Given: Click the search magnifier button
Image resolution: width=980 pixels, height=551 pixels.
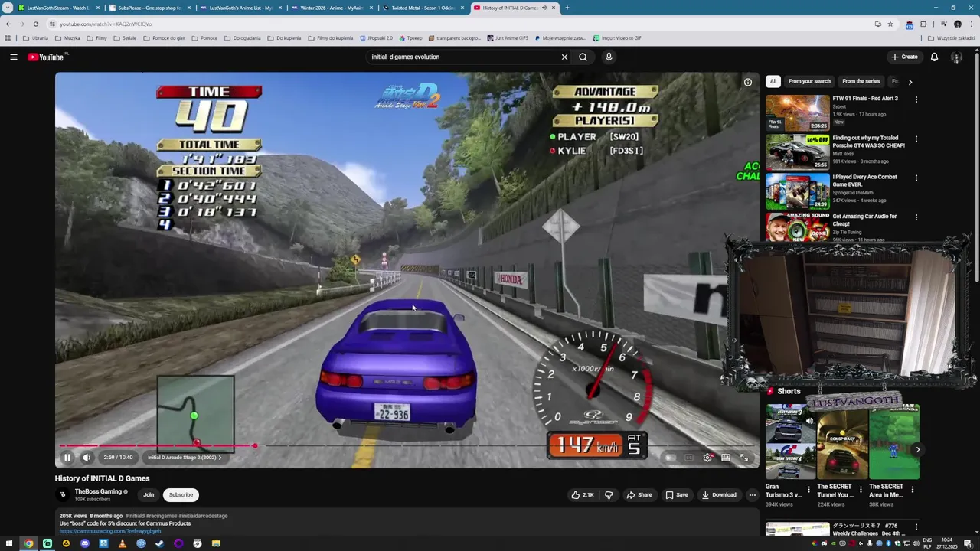Looking at the screenshot, I should coord(583,57).
